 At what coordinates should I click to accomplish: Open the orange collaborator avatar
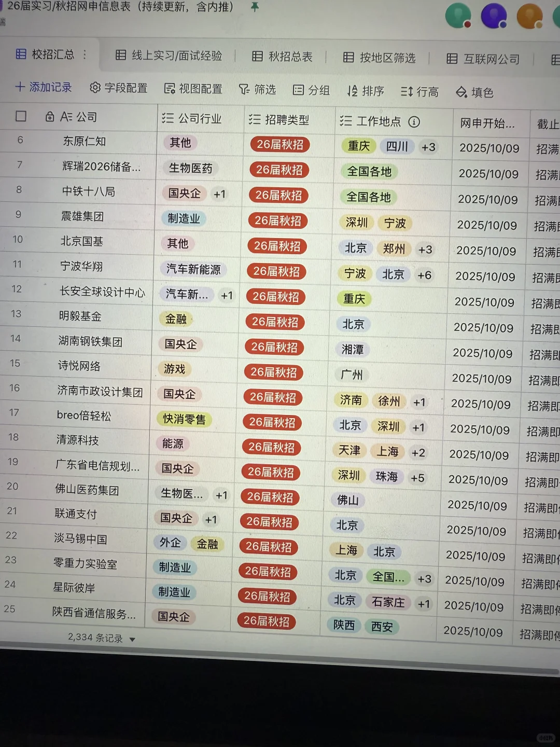click(529, 16)
